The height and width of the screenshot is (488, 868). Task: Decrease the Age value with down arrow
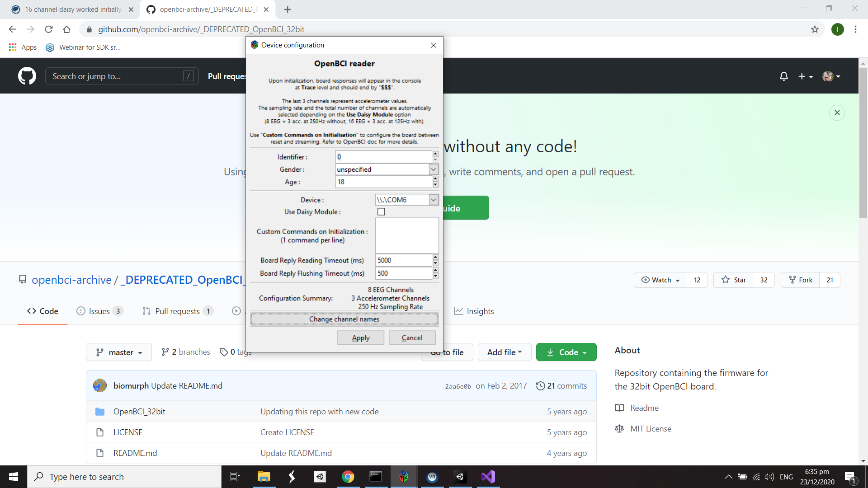pyautogui.click(x=435, y=185)
